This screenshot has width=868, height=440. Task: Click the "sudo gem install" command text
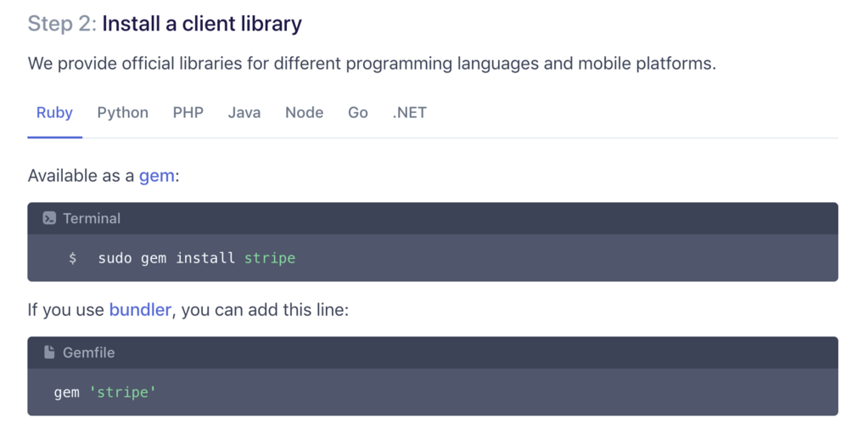point(166,258)
